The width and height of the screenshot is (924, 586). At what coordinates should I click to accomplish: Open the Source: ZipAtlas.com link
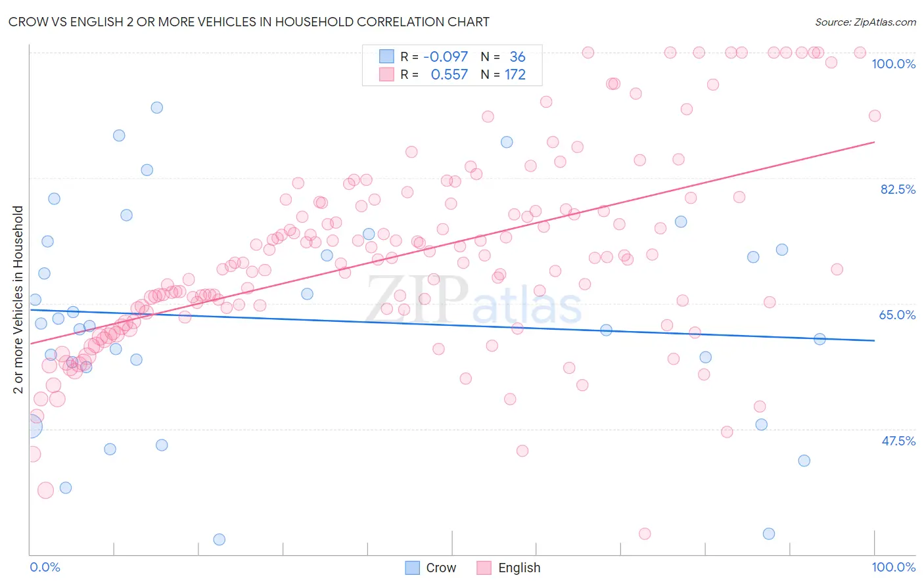[x=866, y=22]
